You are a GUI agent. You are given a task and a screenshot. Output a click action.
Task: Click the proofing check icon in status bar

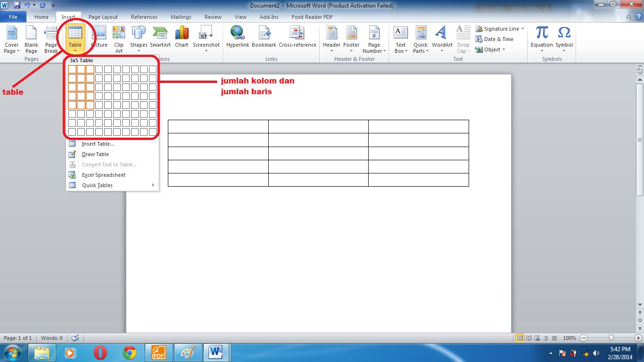(x=74, y=338)
